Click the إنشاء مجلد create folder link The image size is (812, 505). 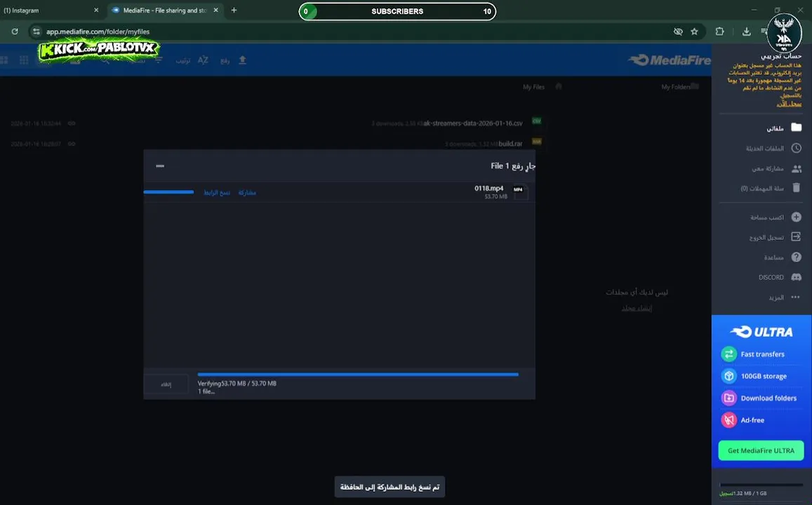pyautogui.click(x=637, y=308)
